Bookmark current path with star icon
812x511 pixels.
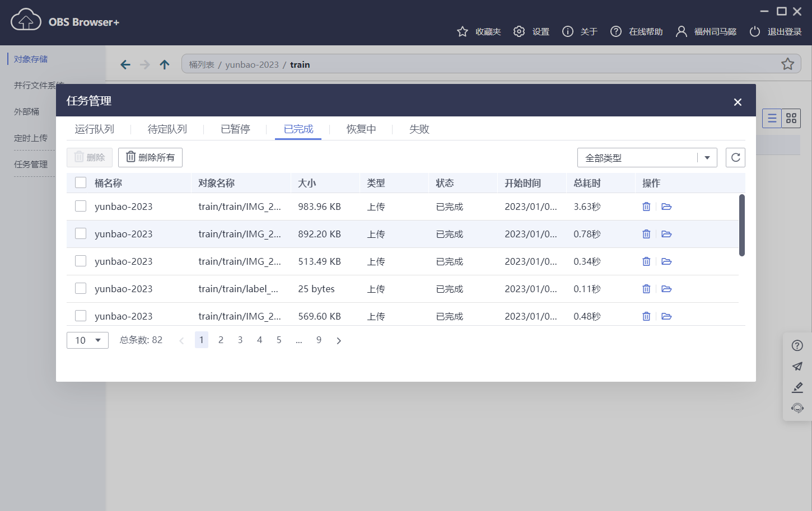[788, 64]
